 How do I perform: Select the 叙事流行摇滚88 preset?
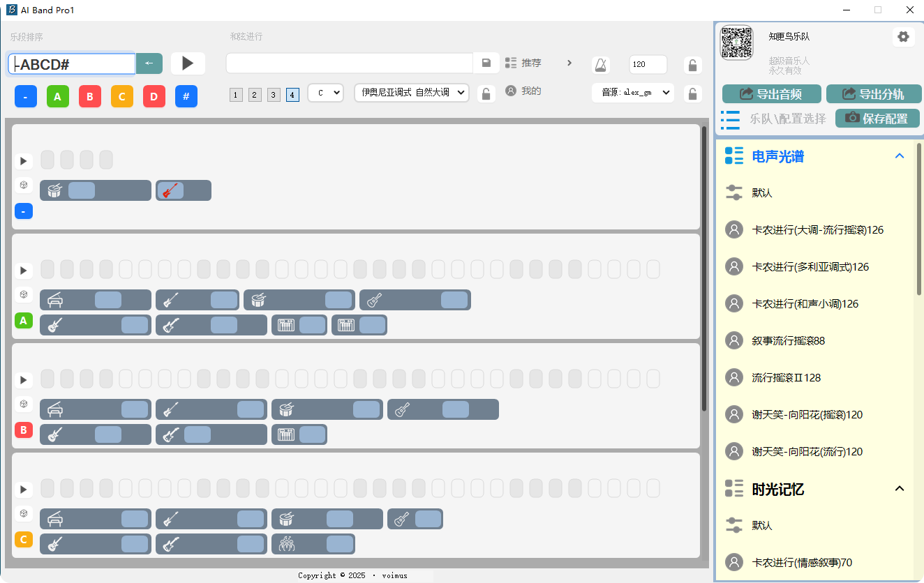tap(788, 340)
